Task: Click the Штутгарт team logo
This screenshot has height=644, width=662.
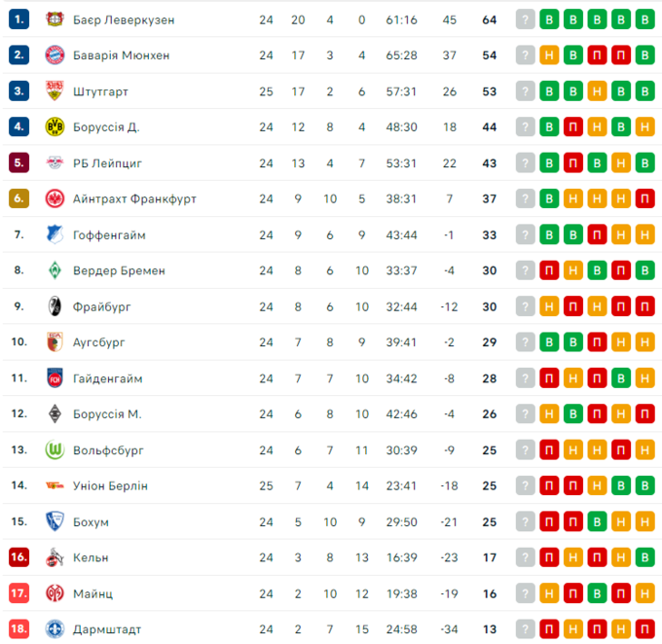Action: click(54, 91)
